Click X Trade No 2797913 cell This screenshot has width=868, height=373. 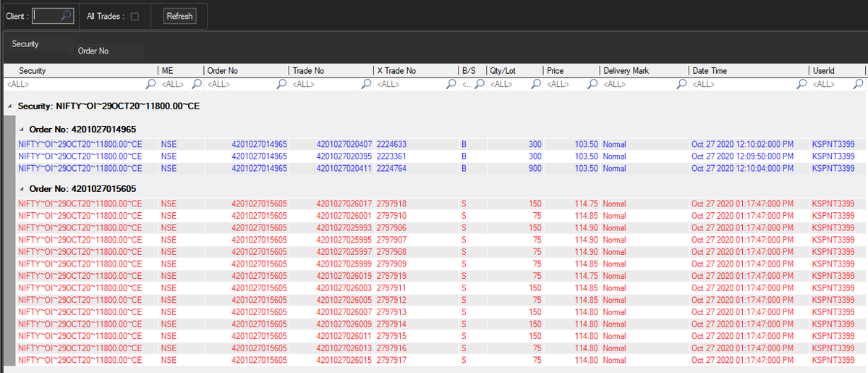(416, 312)
